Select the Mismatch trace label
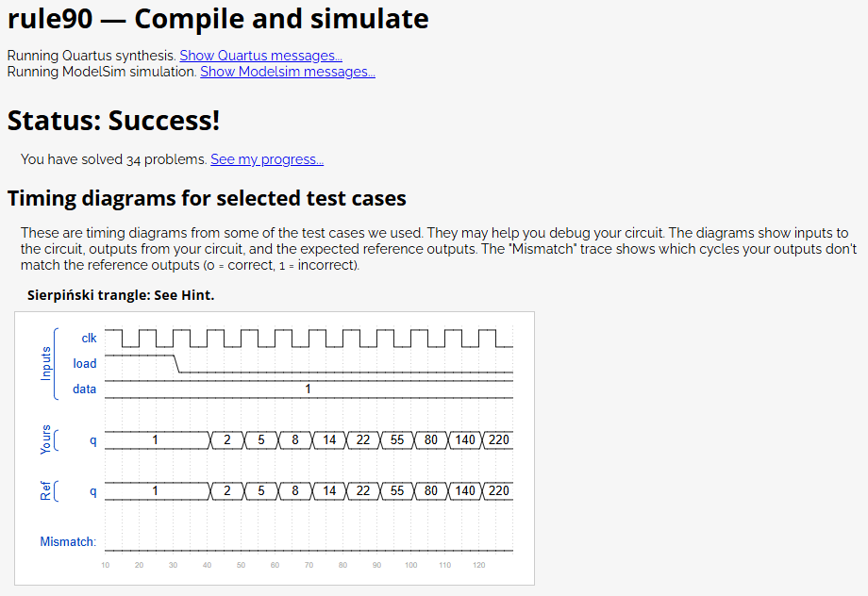868x596 pixels. point(68,541)
